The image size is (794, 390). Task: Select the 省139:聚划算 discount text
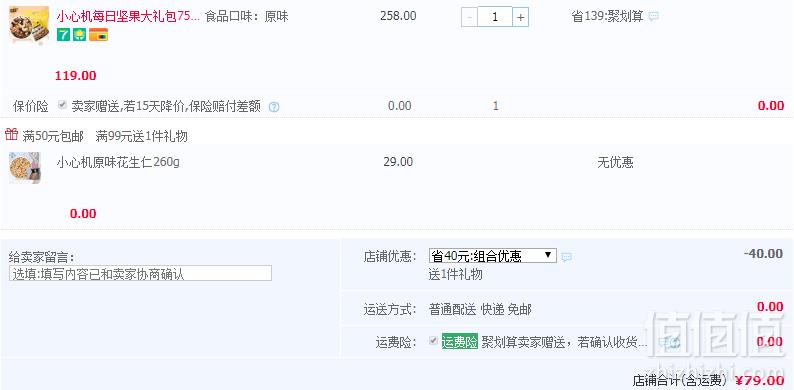[607, 16]
